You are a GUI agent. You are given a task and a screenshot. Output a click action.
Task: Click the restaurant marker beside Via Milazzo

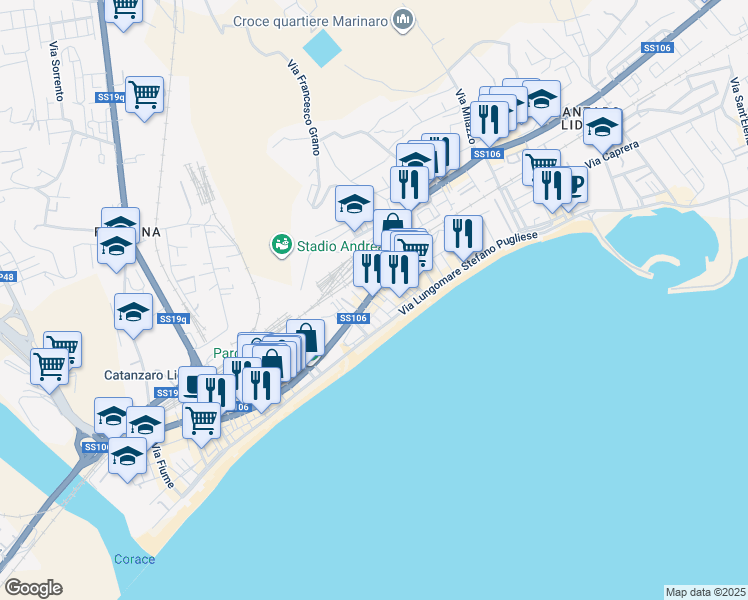[x=489, y=122]
